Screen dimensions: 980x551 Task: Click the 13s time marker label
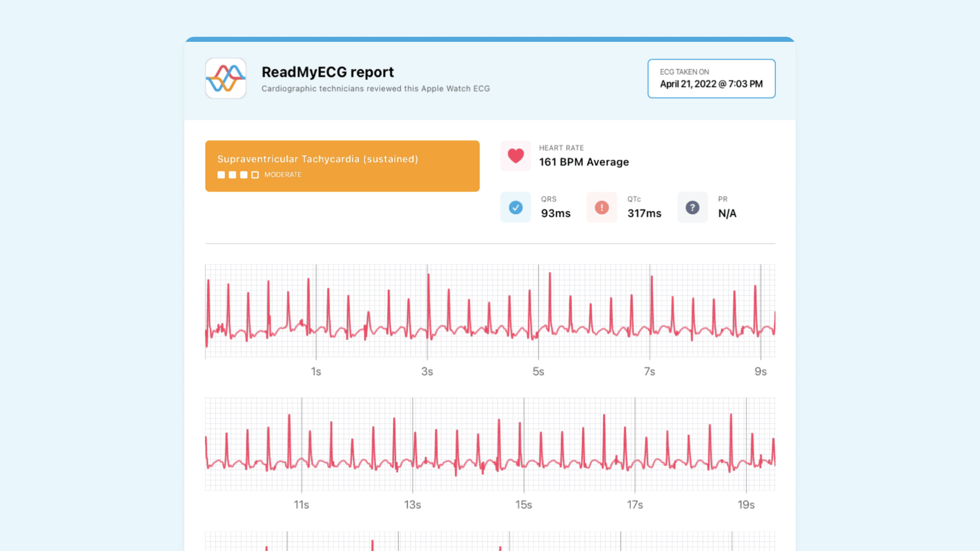(x=412, y=505)
